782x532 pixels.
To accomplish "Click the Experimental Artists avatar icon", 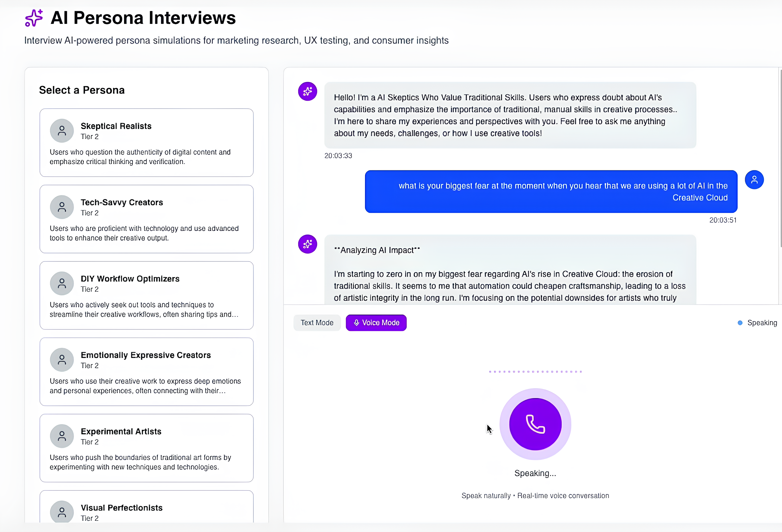I will [62, 436].
